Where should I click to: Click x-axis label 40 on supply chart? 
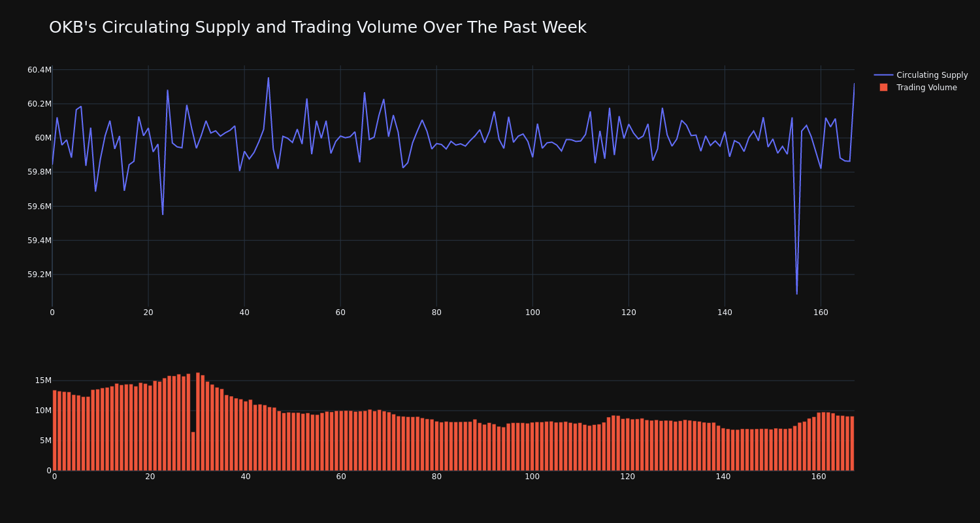(x=244, y=312)
